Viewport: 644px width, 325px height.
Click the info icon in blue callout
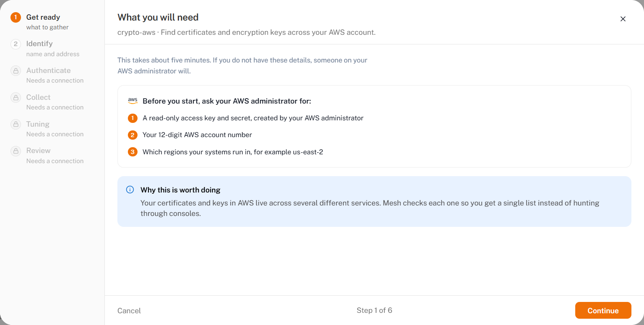pos(130,190)
